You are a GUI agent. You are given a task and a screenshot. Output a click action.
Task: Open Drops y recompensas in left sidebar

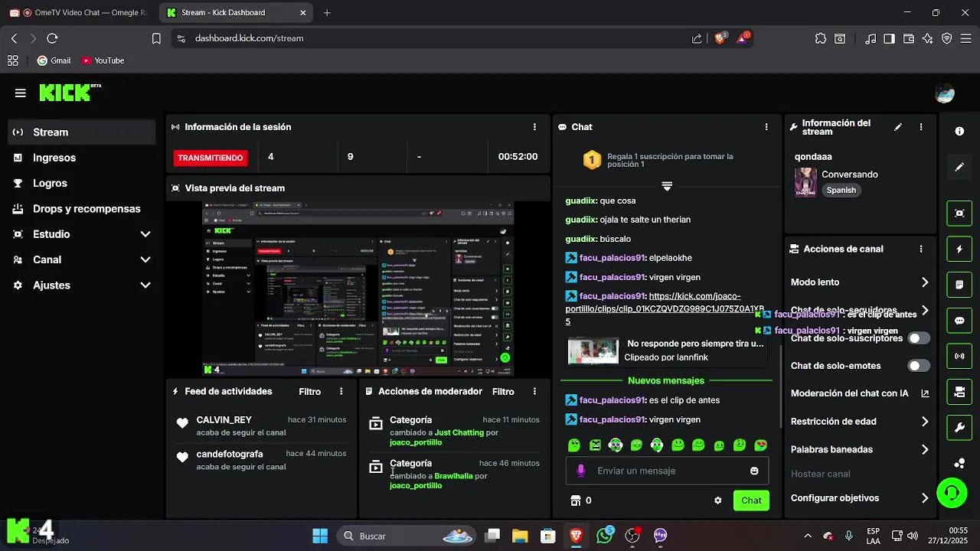(83, 209)
